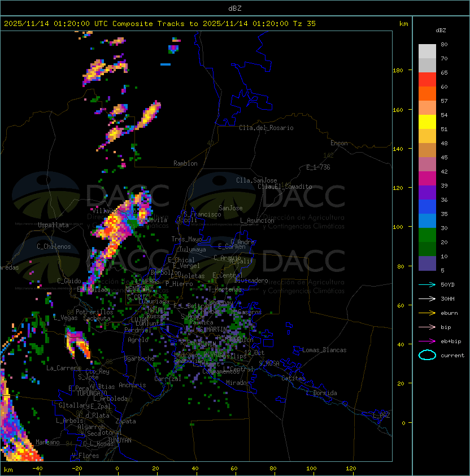Click the 'C_Guido' map label
470x476 pixels.
[x=69, y=281]
